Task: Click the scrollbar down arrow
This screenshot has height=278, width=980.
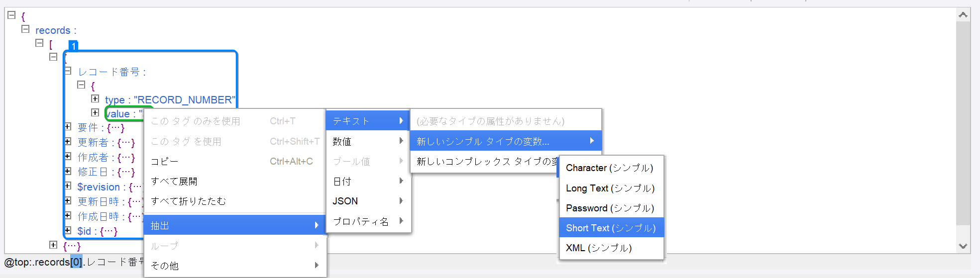Action: pyautogui.click(x=963, y=246)
